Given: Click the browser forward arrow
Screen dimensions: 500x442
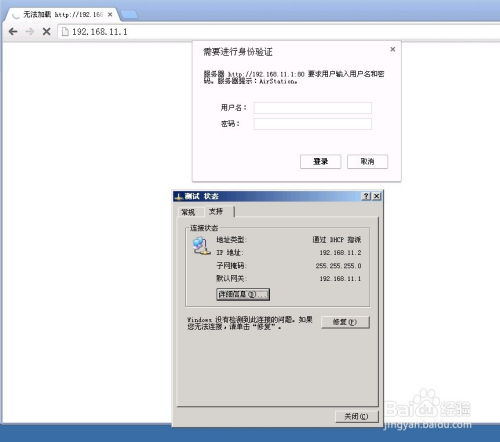Looking at the screenshot, I should click(30, 32).
